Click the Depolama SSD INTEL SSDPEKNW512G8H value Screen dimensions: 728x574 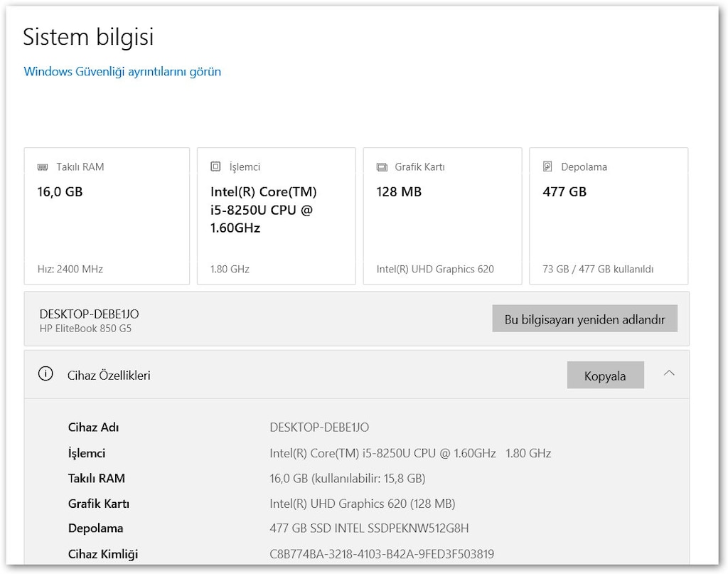click(369, 528)
